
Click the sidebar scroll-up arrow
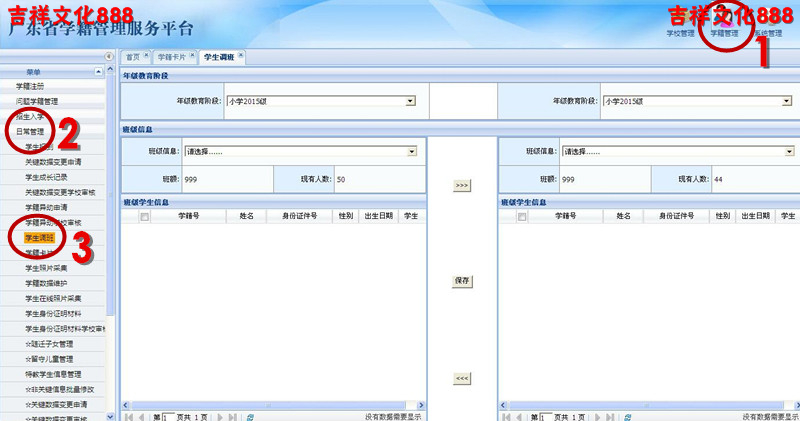click(x=110, y=69)
